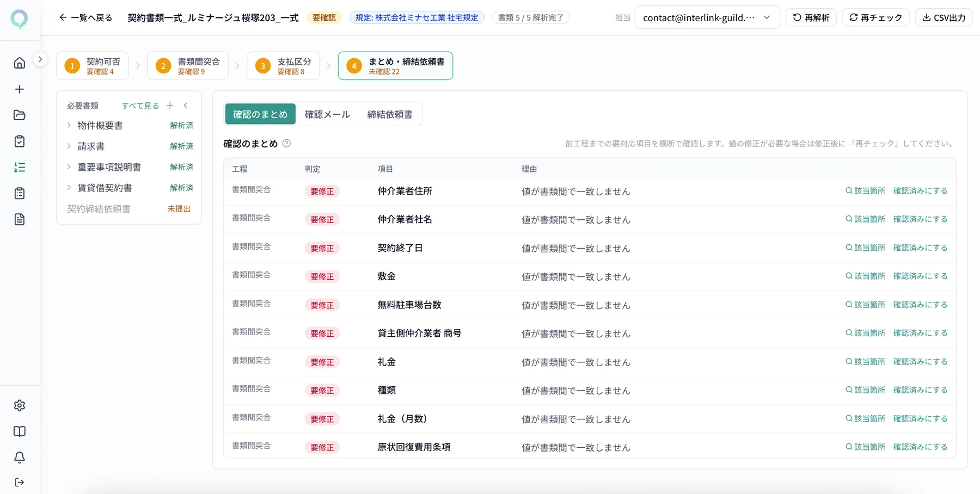Go to step 3 支払区分
This screenshot has width=980, height=494.
(x=283, y=66)
